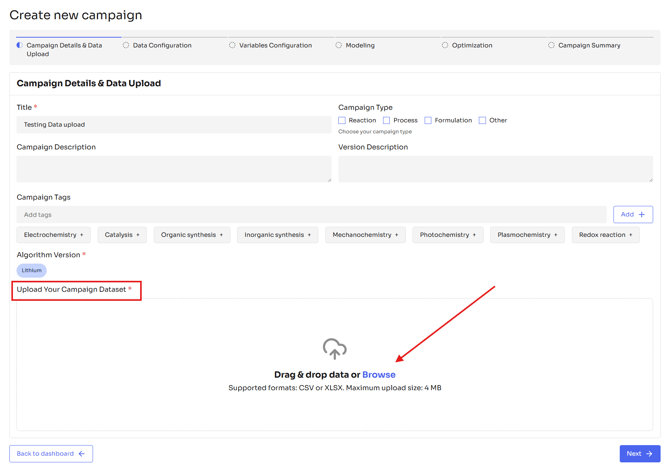Image resolution: width=670 pixels, height=471 pixels.
Task: Go to the Data Configuration step
Action: click(x=157, y=45)
